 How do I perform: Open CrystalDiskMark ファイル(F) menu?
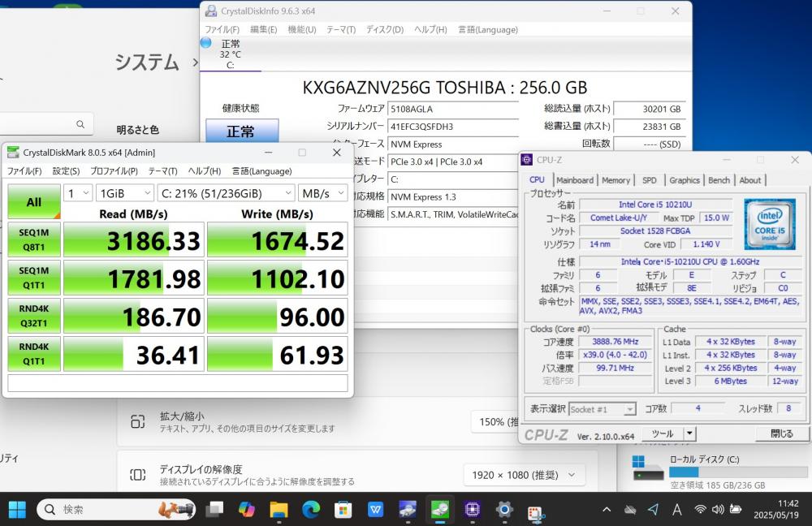[x=24, y=170]
